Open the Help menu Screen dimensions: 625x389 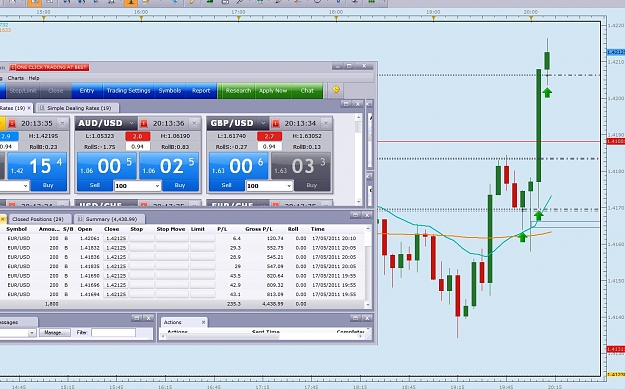[x=34, y=78]
